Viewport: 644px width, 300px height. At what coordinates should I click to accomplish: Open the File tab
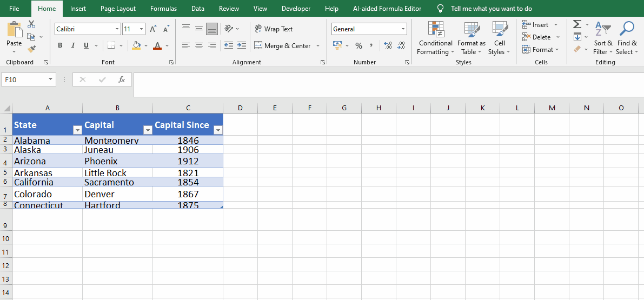coord(14,8)
